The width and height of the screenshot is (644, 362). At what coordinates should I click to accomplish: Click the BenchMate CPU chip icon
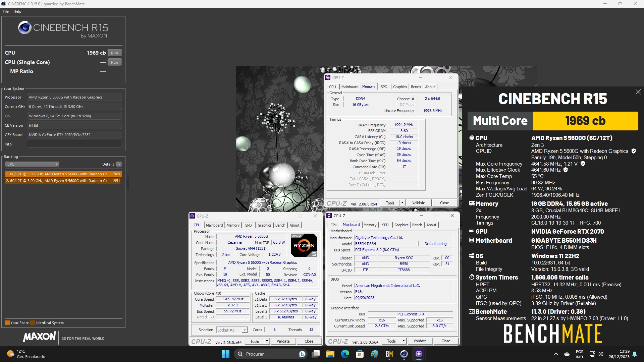472,138
